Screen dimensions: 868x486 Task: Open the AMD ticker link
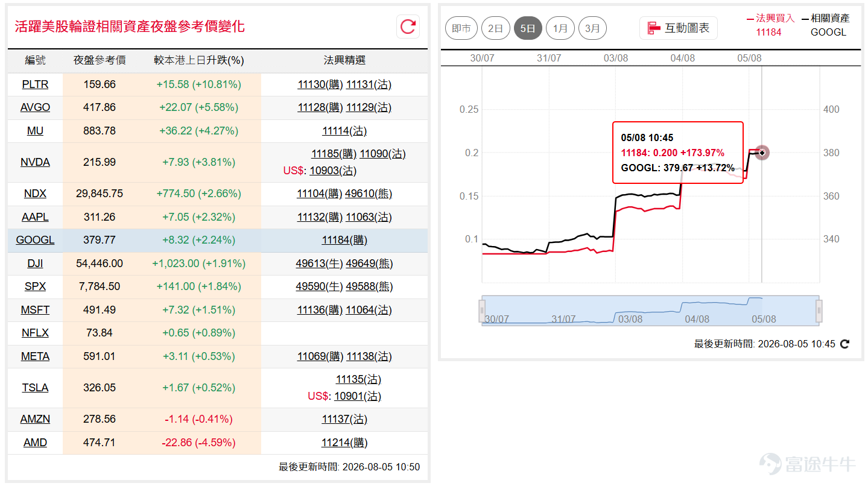[x=35, y=443]
